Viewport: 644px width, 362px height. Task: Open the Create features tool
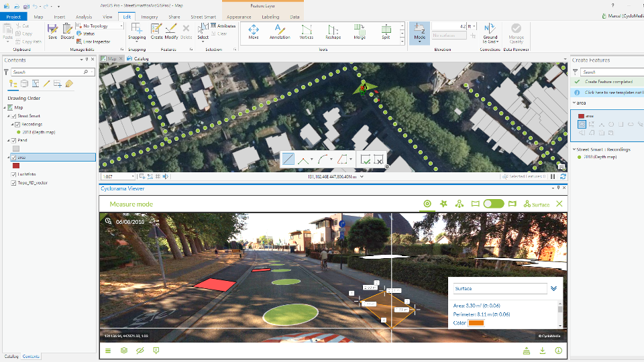coord(156,32)
